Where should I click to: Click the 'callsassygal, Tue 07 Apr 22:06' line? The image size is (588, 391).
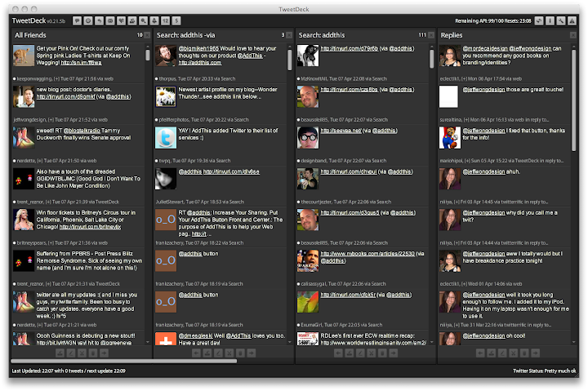point(343,284)
